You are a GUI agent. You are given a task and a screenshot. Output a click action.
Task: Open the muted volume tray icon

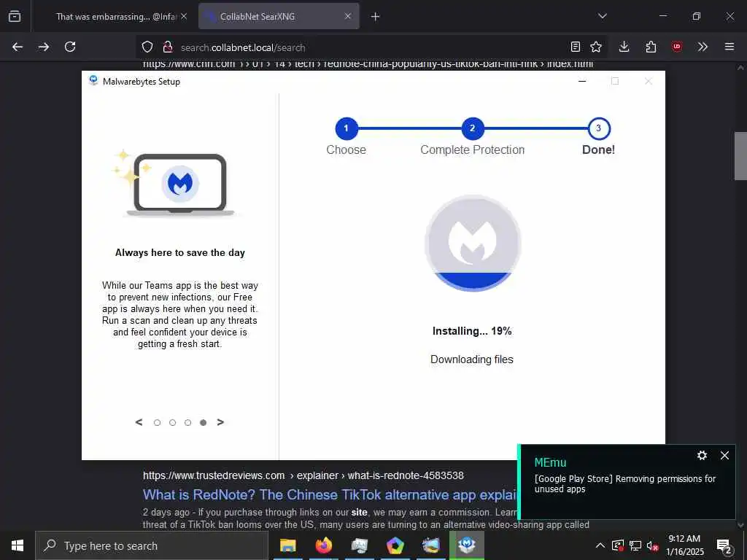coord(652,545)
